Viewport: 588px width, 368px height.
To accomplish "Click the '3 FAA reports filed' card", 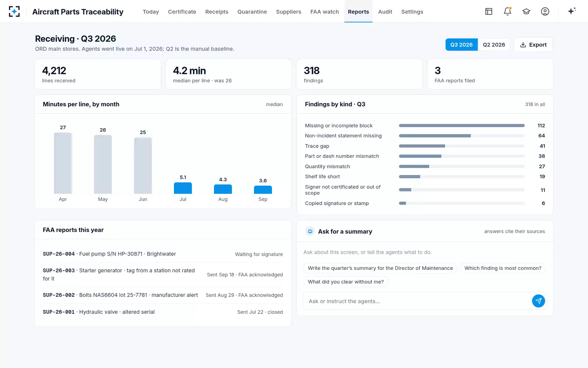I will [490, 74].
